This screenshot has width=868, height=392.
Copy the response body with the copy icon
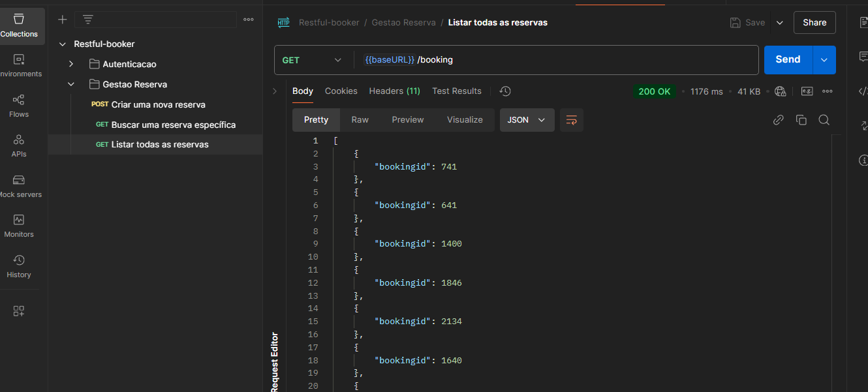click(x=801, y=120)
